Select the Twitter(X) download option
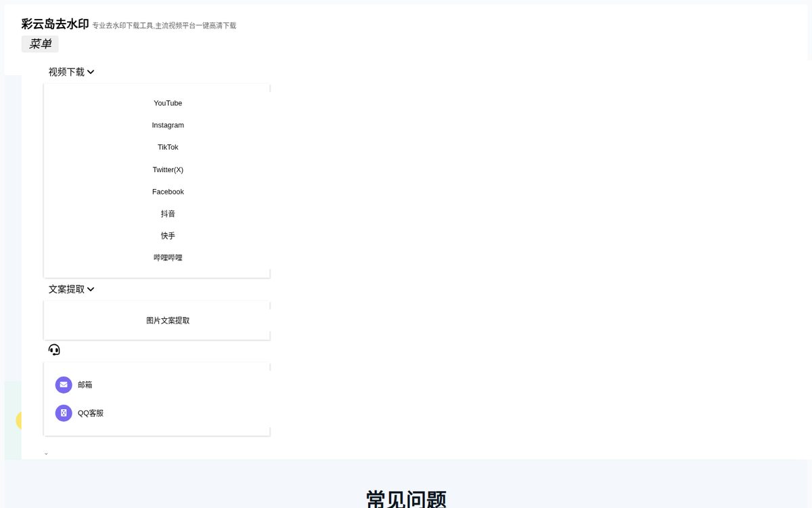The height and width of the screenshot is (508, 812). pos(168,169)
